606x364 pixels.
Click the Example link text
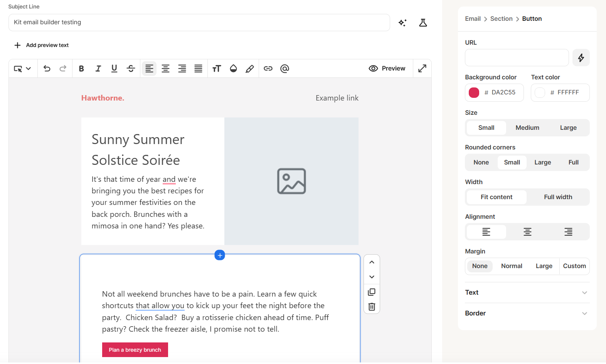pos(337,98)
